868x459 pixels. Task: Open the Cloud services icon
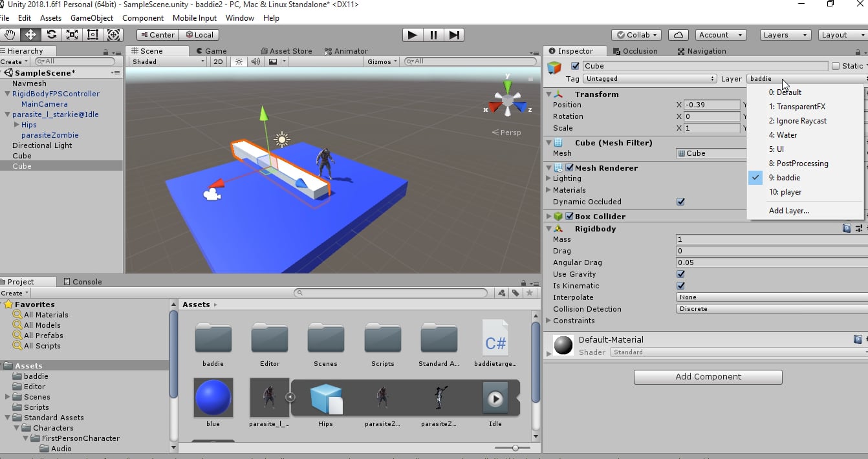point(677,35)
